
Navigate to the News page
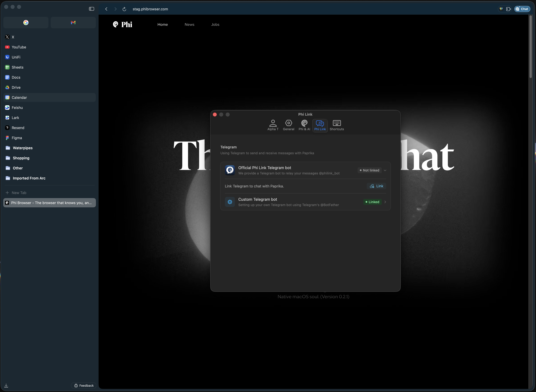pos(189,24)
